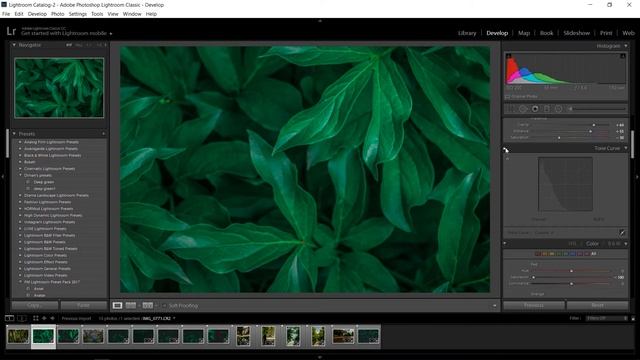Open the Filters Off dropdown
Image resolution: width=640 pixels, height=360 pixels.
pyautogui.click(x=607, y=318)
